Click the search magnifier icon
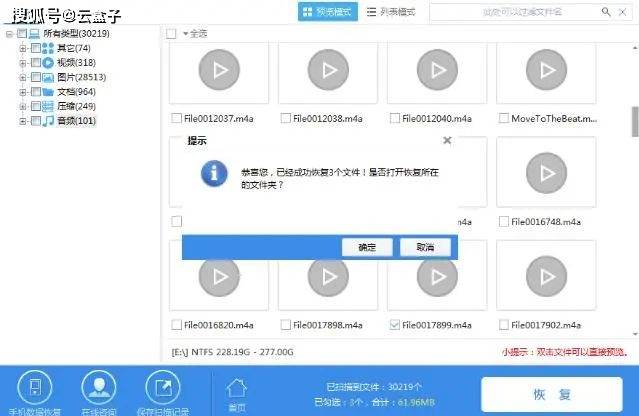 (606, 12)
